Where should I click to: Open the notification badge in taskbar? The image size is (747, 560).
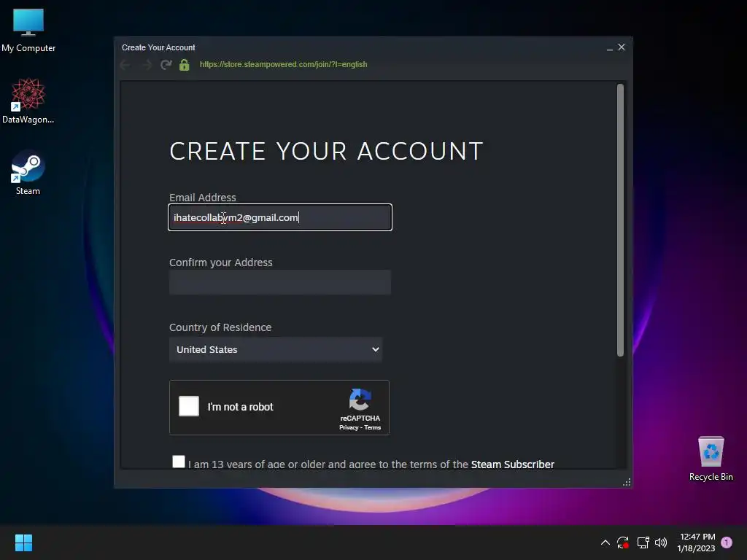pos(727,542)
